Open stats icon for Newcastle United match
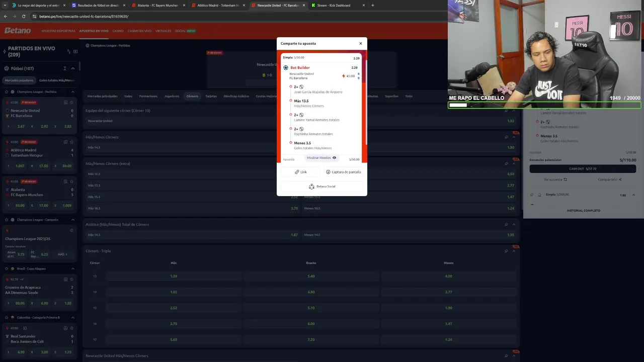 coord(65,103)
